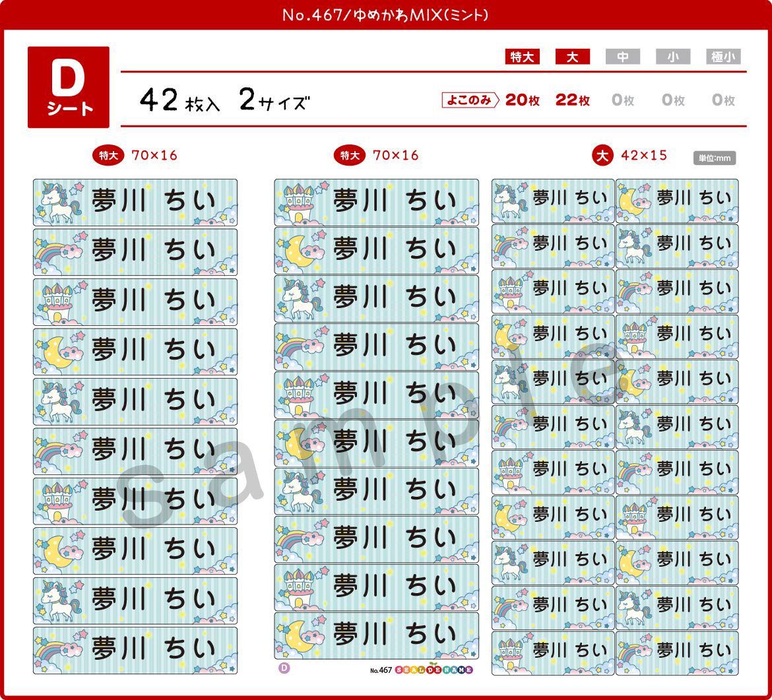
Task: Click the 0枚 count under 中
Action: click(x=623, y=100)
